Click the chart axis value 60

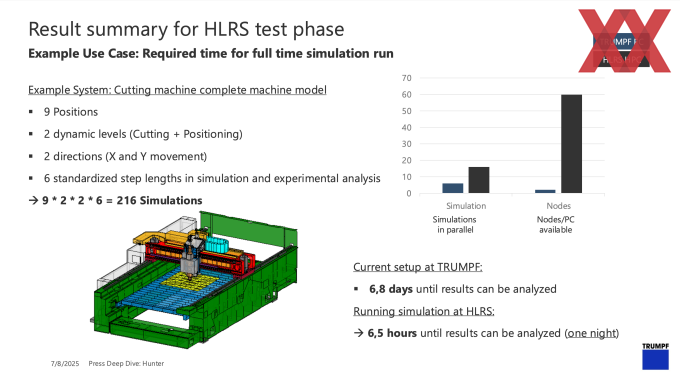pyautogui.click(x=406, y=94)
